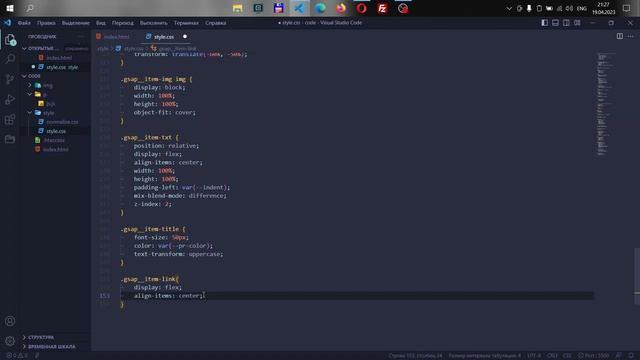This screenshot has height=360, width=640.
Task: Click the cursor line and column indicator
Action: [415, 356]
